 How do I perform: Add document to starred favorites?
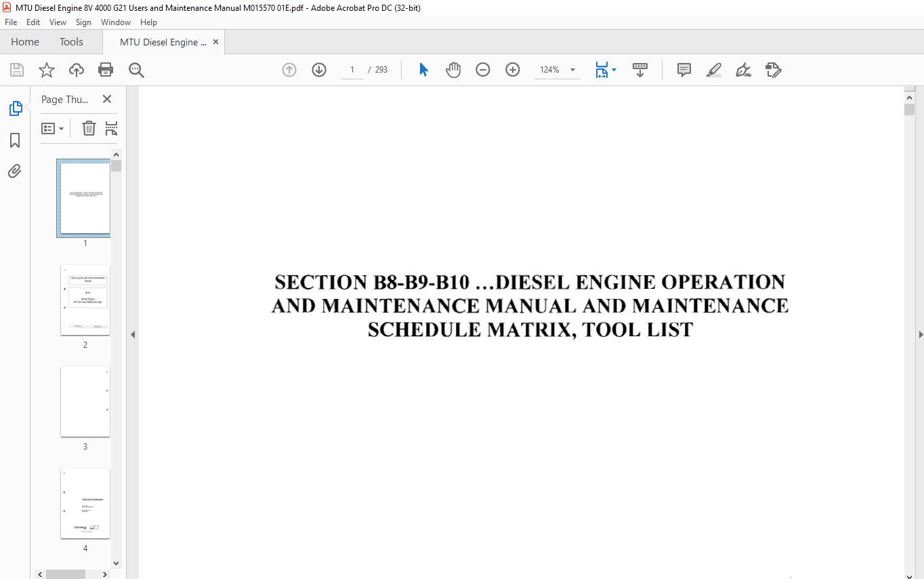[x=46, y=70]
